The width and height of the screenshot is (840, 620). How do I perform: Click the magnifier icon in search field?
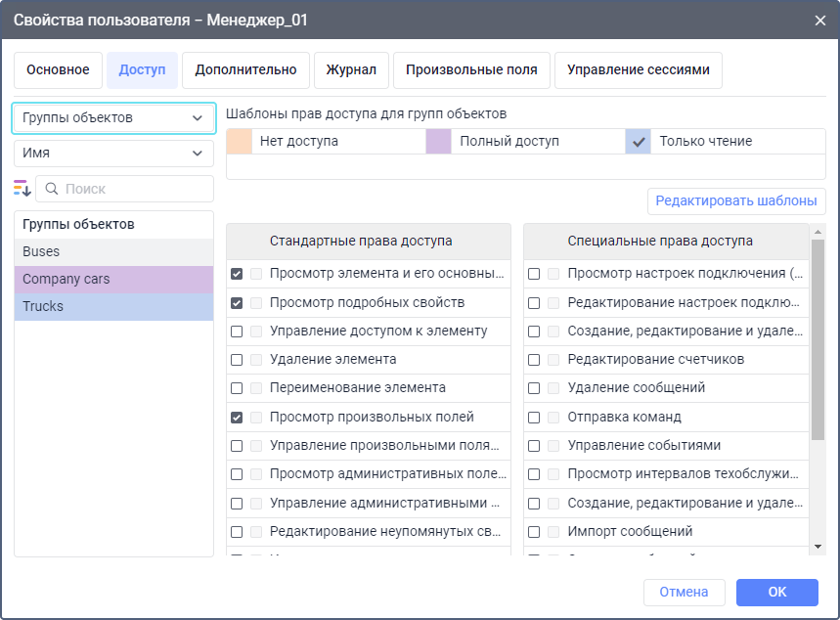click(52, 189)
